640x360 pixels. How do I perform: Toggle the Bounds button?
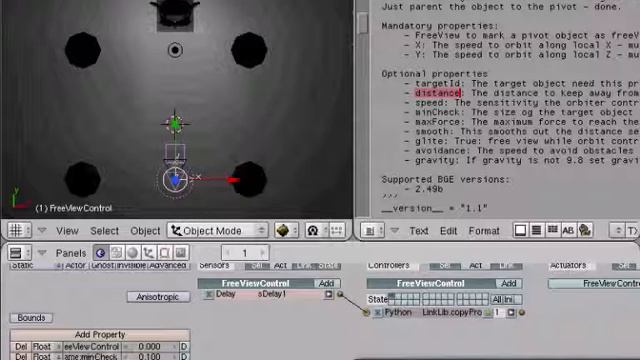coord(31,318)
